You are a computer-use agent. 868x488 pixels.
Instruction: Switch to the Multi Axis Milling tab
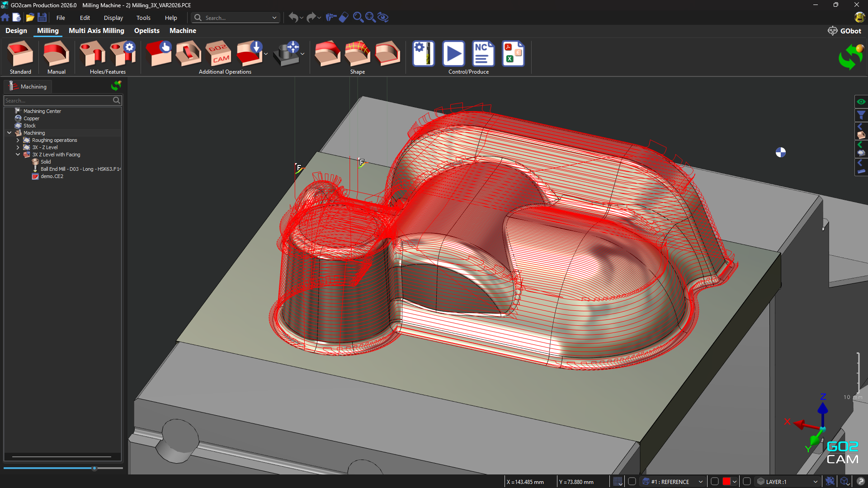[96, 31]
